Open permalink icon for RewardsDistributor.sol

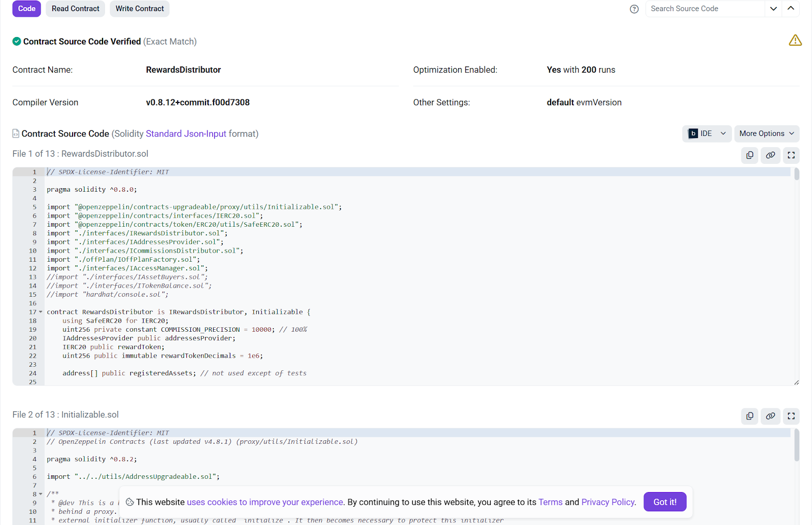pos(770,155)
